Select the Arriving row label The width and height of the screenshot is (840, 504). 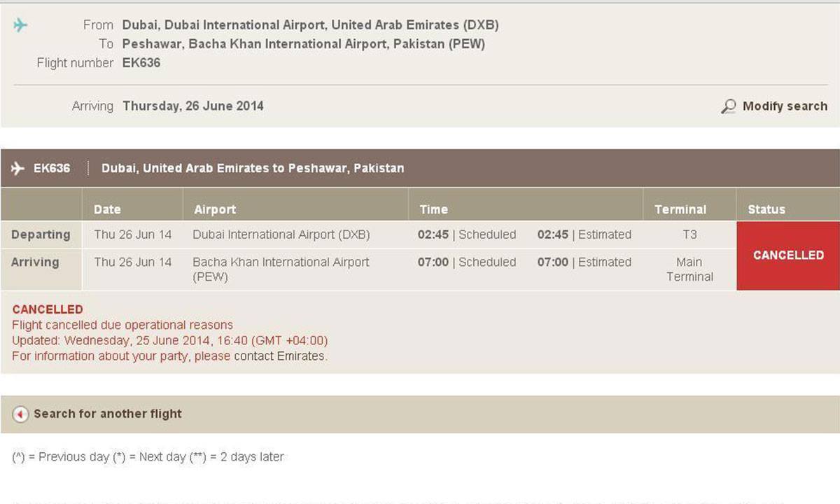click(35, 262)
